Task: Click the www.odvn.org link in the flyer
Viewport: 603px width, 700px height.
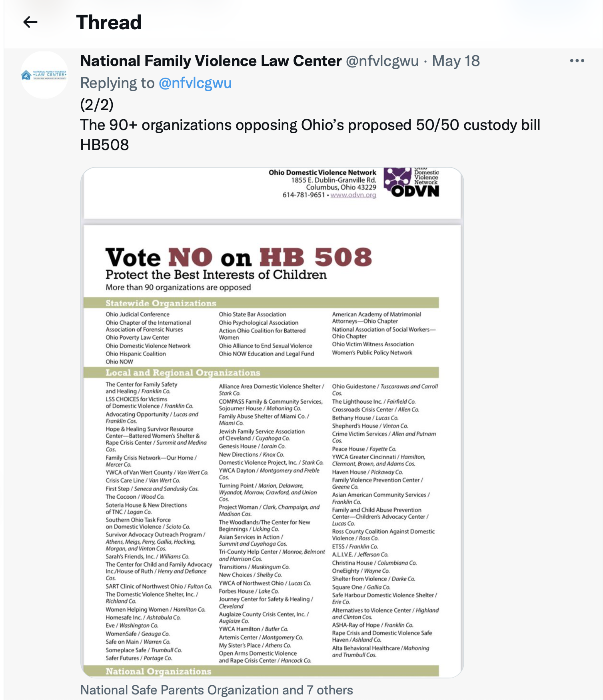Action: point(353,195)
